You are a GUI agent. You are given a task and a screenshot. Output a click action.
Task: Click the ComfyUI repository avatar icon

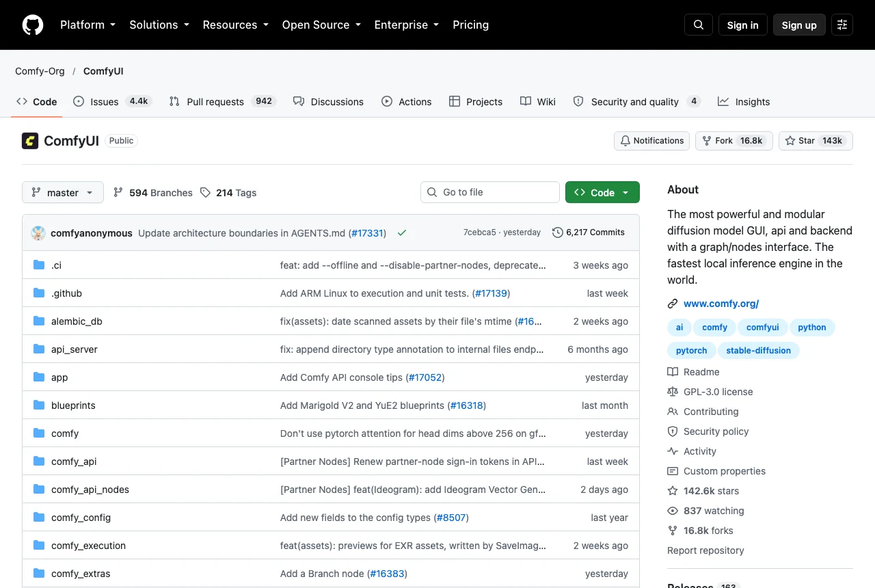30,141
